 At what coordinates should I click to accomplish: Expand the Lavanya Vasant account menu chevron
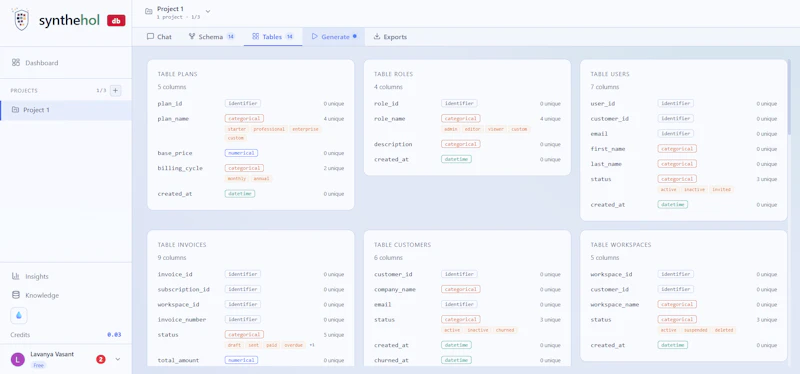coord(118,359)
